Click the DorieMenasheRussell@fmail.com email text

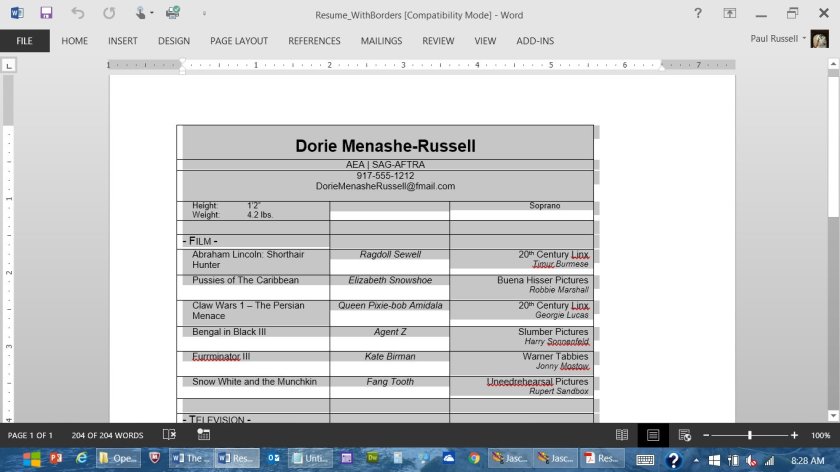tap(385, 186)
